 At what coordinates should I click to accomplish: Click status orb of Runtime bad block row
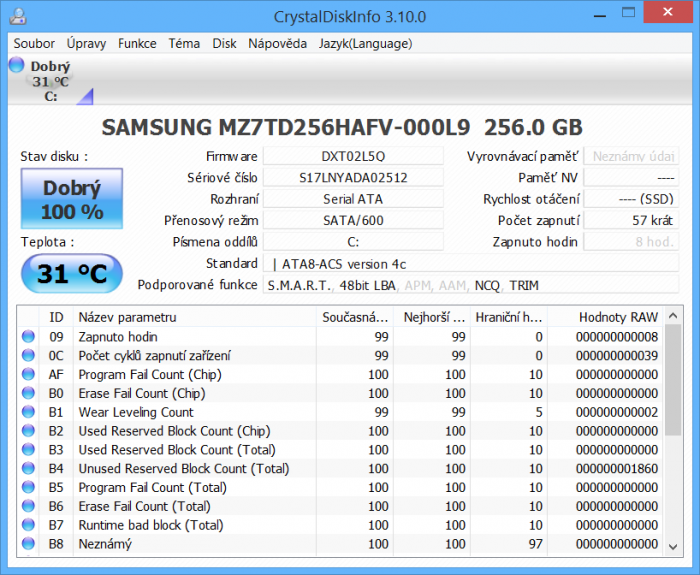tap(28, 525)
